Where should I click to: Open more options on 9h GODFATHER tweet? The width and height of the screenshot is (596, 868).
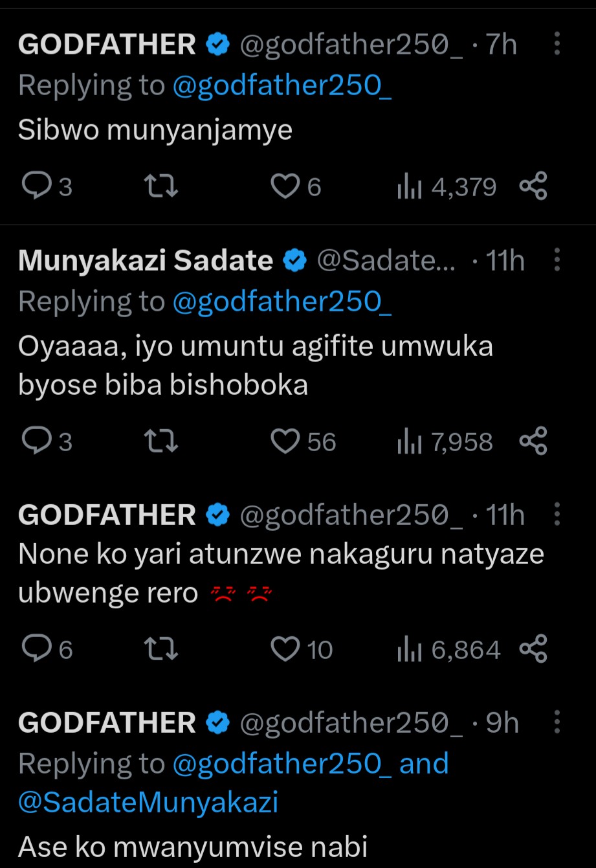coord(557,722)
